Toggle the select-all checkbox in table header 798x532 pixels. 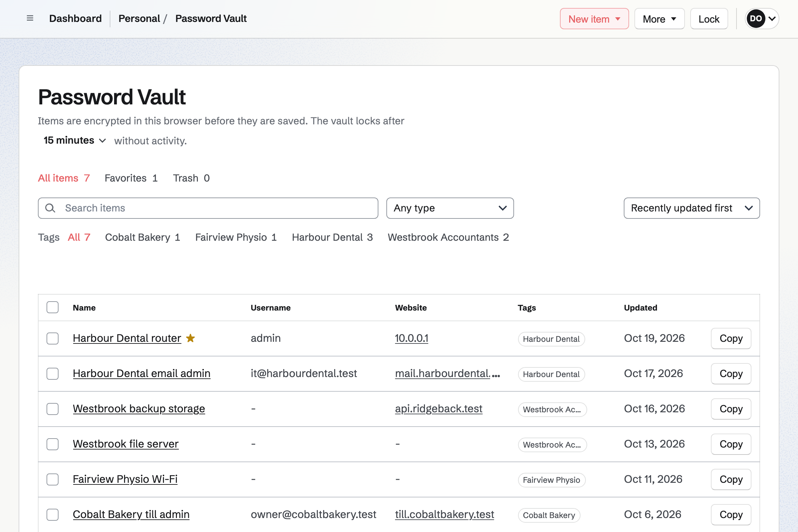click(53, 307)
